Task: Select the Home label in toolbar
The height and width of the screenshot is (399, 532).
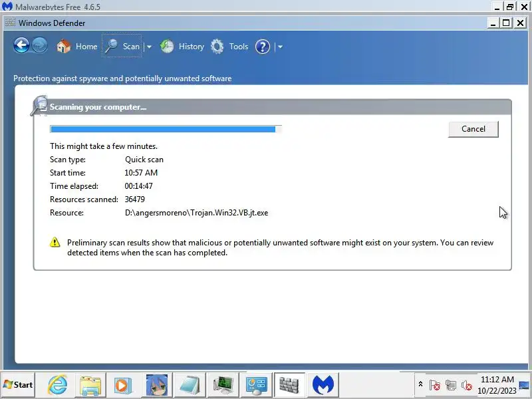Action: point(86,47)
